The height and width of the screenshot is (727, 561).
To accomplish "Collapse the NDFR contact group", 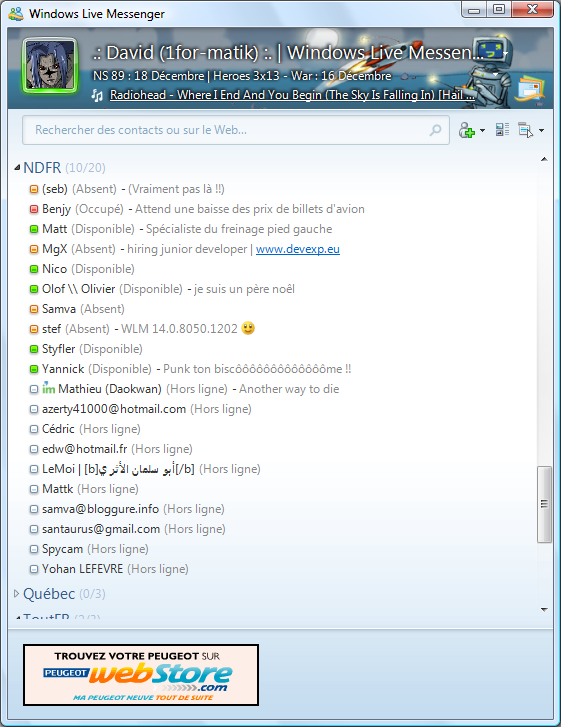I will [17, 167].
